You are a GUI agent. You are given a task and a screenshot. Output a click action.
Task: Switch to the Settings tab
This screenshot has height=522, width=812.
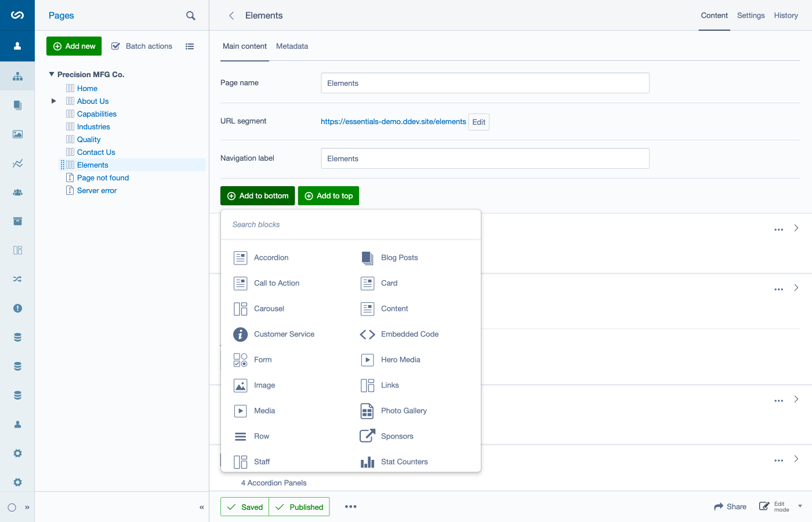coord(751,16)
